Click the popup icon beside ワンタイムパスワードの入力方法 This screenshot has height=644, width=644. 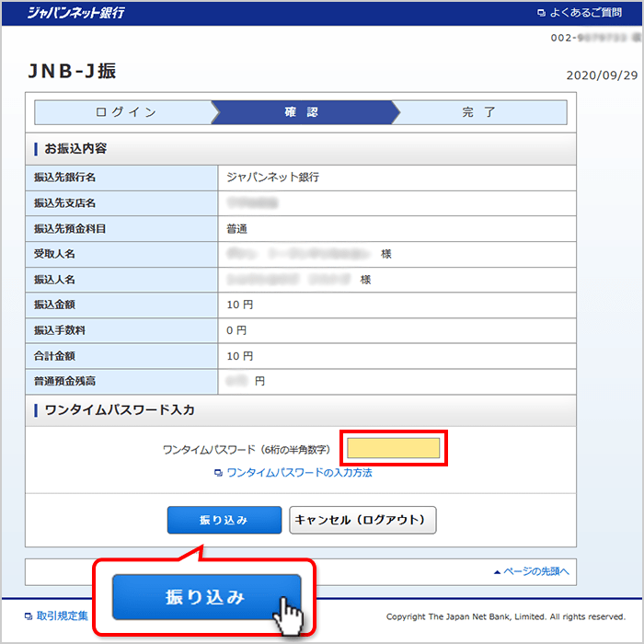[x=219, y=473]
